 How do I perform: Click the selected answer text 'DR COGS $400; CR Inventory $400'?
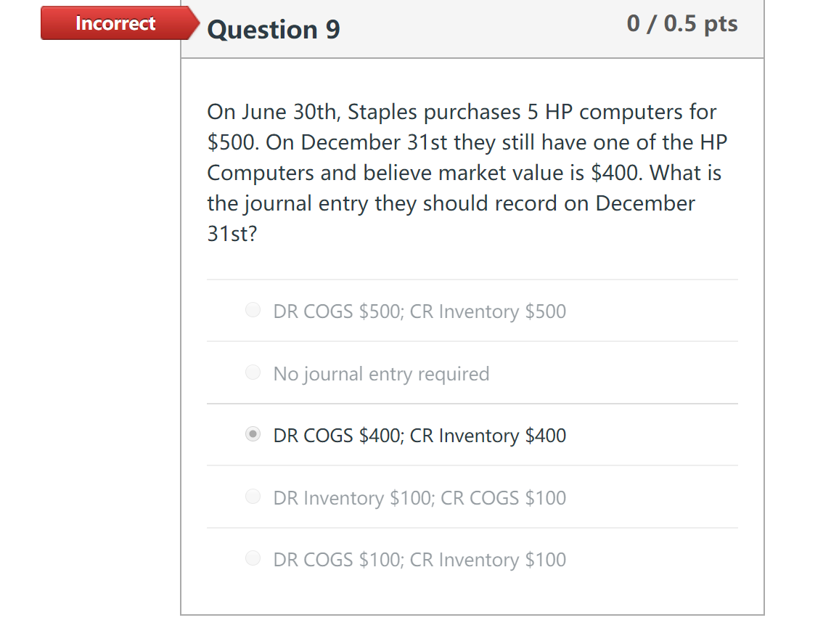419,435
